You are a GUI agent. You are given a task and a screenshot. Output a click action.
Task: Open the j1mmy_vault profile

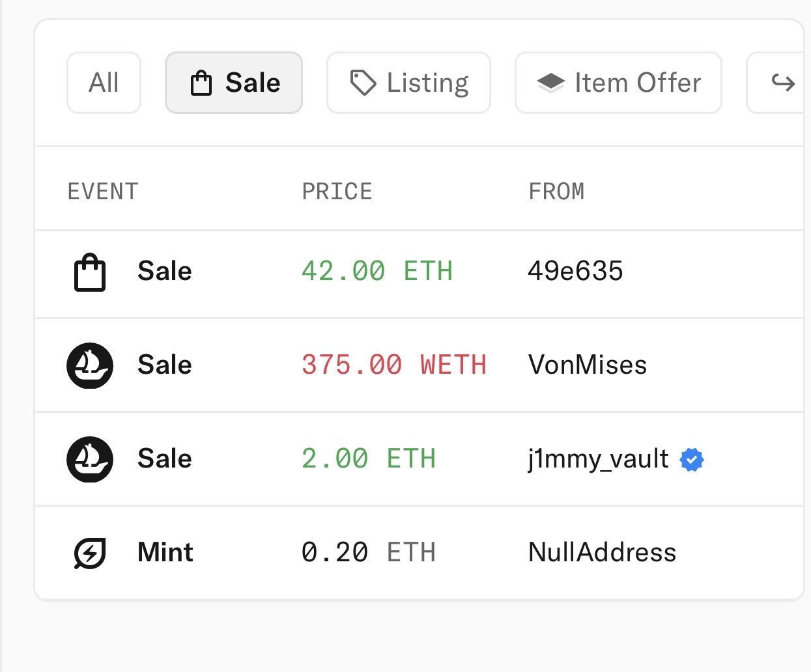click(x=598, y=459)
